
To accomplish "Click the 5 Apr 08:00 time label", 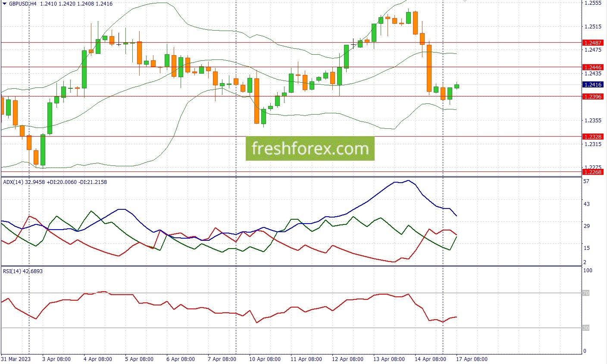I will point(139,359).
